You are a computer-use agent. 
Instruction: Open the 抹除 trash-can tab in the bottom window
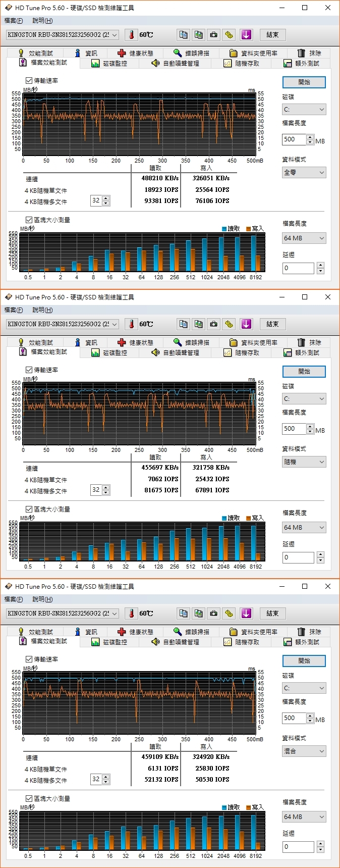(x=309, y=632)
